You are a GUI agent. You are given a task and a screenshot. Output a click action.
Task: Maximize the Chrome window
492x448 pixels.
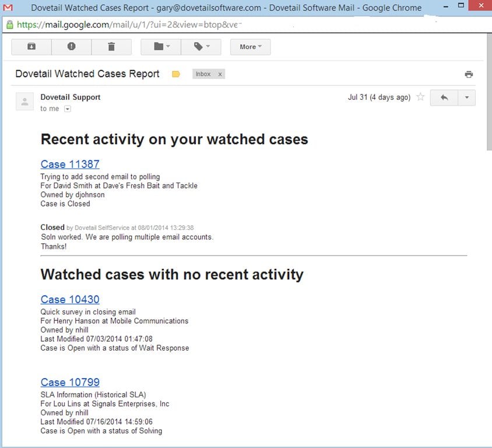(461, 5)
